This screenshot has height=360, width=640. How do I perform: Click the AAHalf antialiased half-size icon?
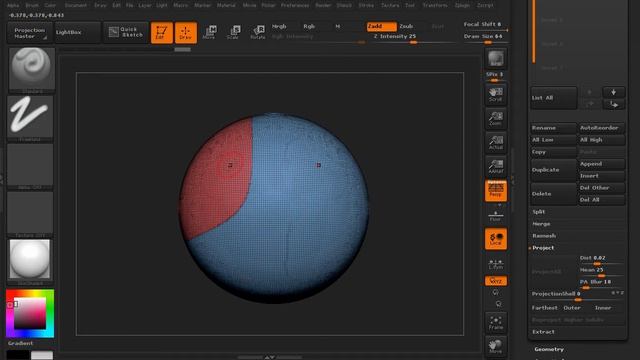[496, 167]
